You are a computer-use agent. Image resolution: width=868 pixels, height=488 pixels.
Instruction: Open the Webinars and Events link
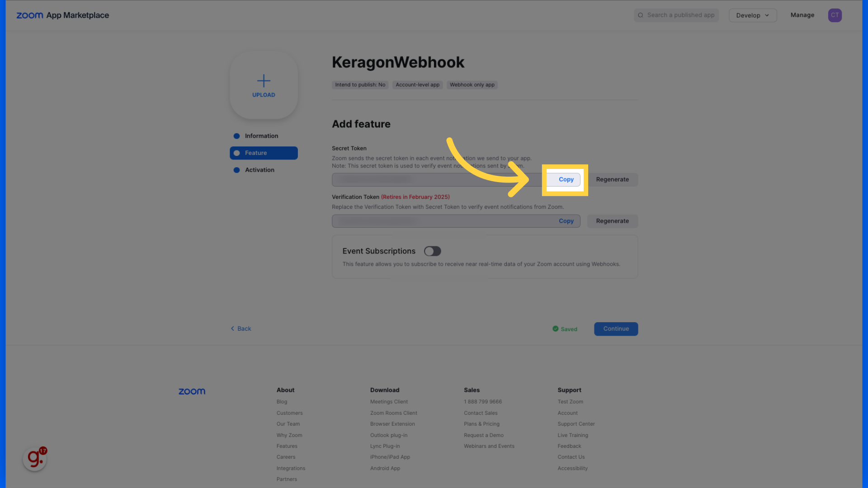pos(489,446)
